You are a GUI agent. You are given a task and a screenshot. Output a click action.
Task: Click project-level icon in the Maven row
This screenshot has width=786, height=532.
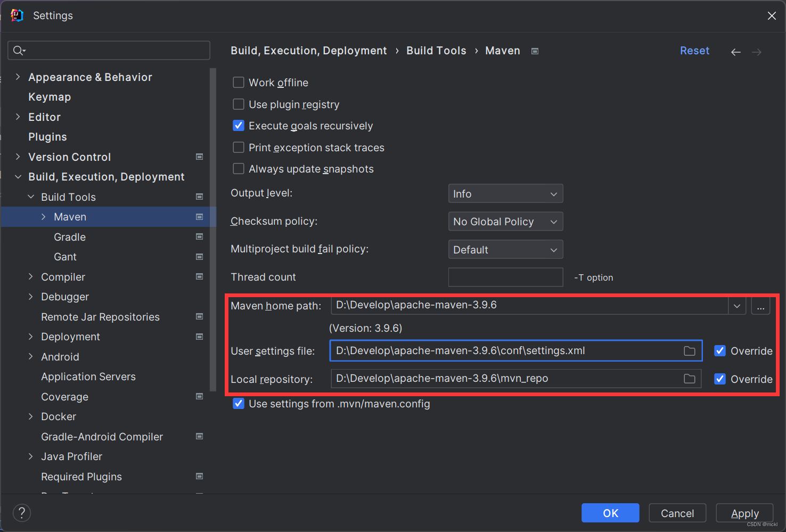[200, 217]
